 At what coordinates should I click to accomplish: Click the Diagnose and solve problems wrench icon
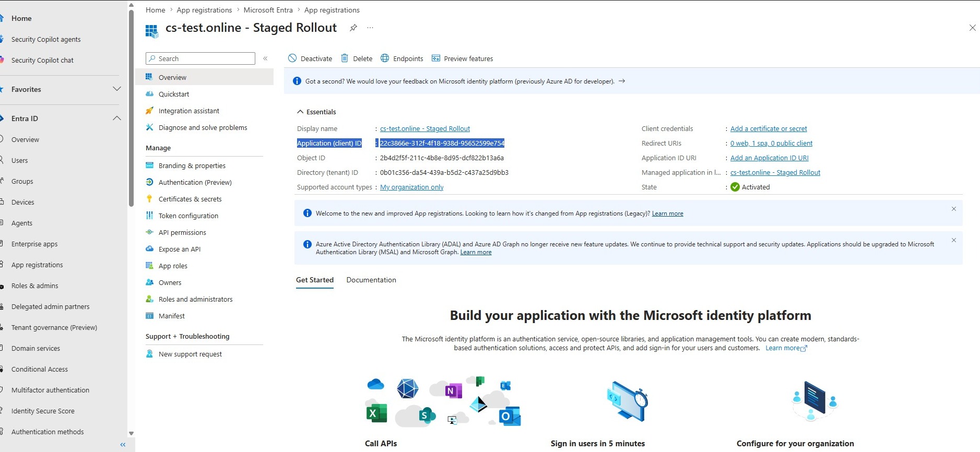149,127
